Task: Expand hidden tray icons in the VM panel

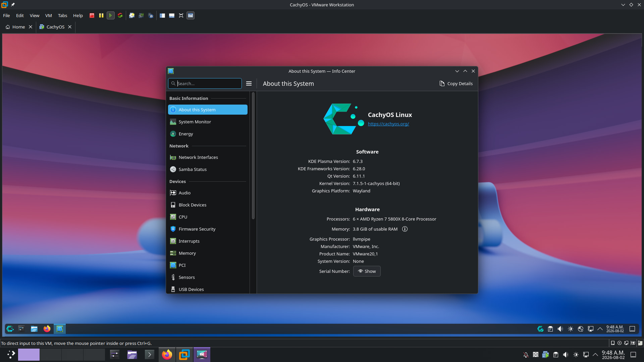Action: [600, 329]
